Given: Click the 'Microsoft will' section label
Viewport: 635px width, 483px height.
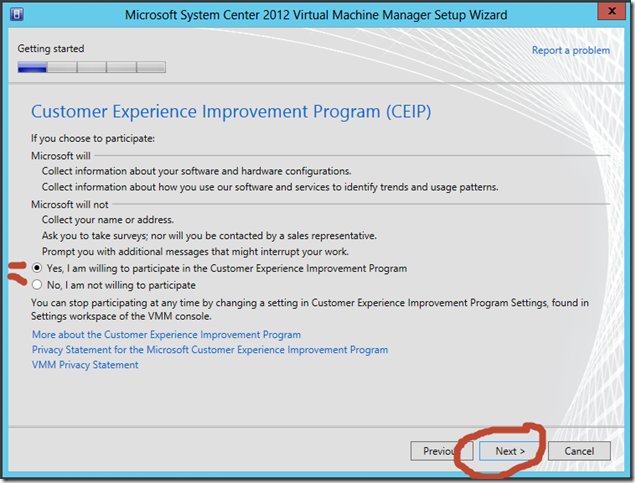Looking at the screenshot, I should 61,156.
